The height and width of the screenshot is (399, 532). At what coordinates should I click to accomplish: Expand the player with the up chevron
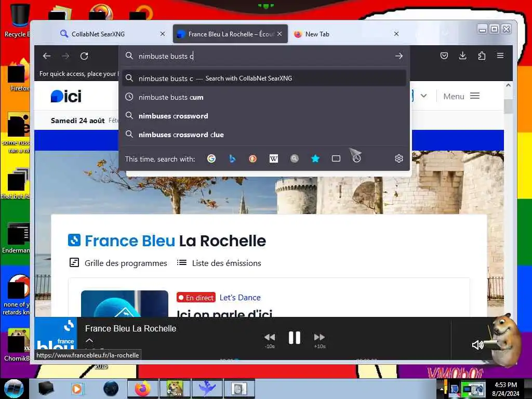(x=89, y=341)
